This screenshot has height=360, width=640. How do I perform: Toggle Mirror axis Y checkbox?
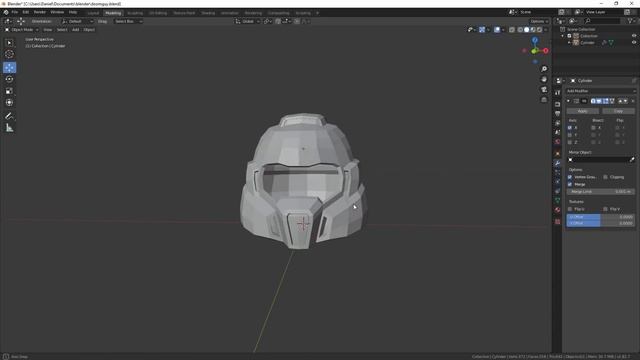click(570, 135)
